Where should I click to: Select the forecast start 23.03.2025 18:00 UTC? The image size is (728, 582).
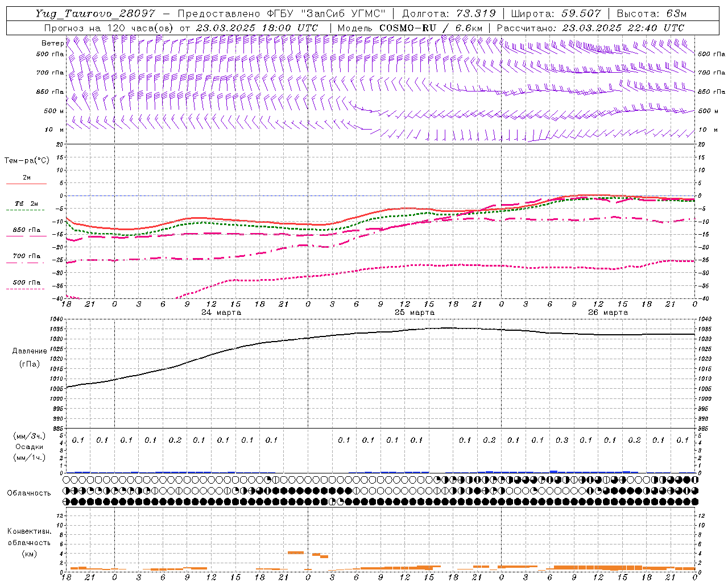point(257,28)
